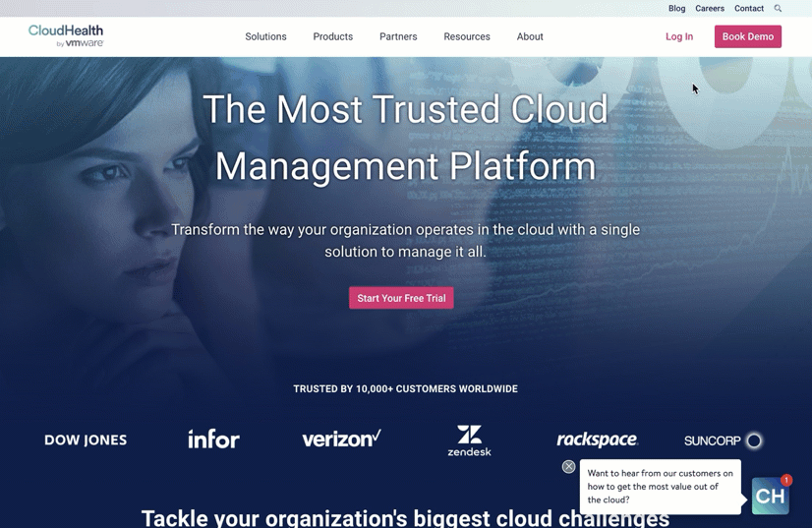Open the search magnifier icon
The width and height of the screenshot is (812, 528).
(x=778, y=8)
